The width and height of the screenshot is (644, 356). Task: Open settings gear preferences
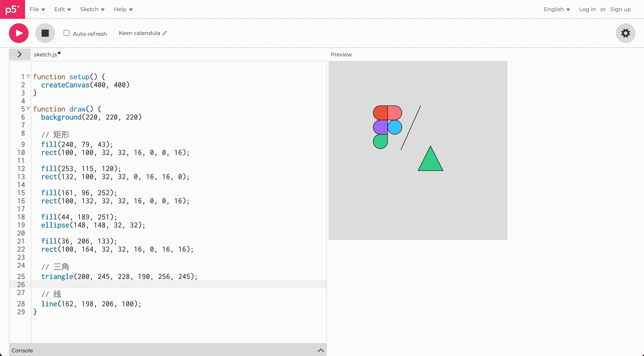click(625, 33)
